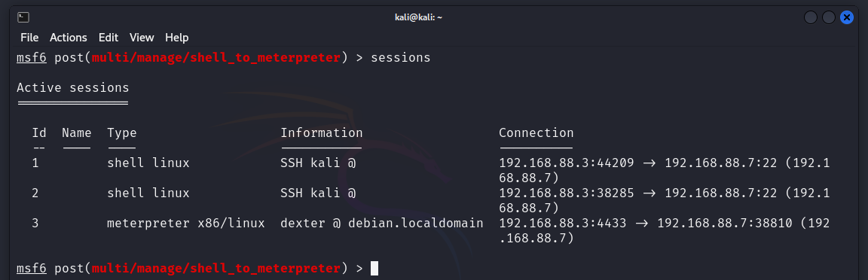Viewport: 868px width, 280px height.
Task: Click the 'Active sessions' heading
Action: 73,87
